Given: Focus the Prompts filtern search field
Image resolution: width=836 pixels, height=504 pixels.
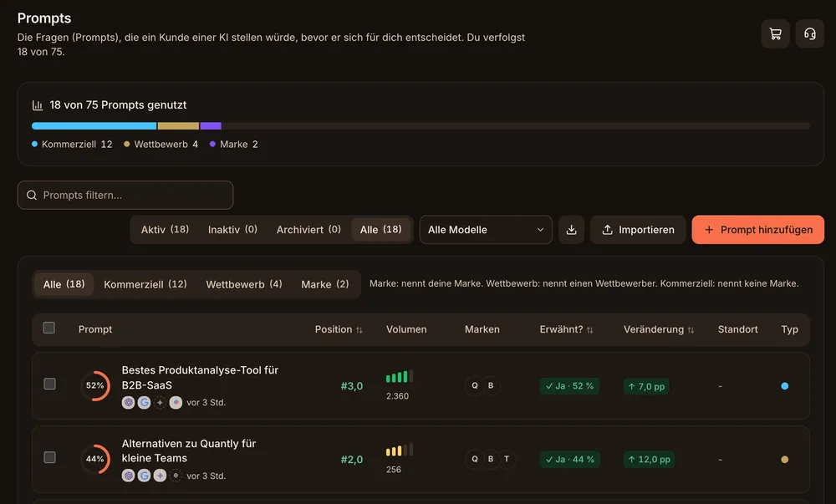Looking at the screenshot, I should tap(125, 195).
